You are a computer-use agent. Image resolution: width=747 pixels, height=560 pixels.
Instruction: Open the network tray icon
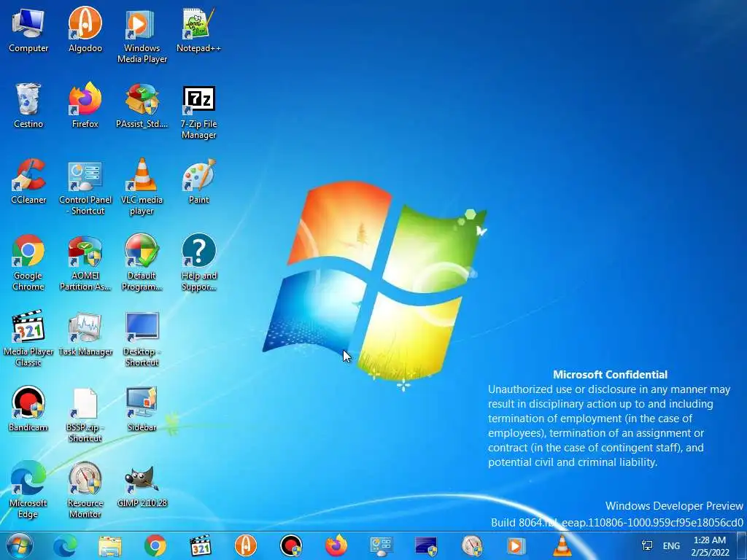pos(647,545)
